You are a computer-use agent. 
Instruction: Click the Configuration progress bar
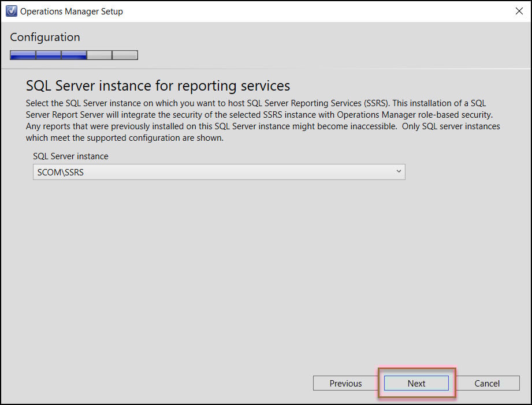point(74,55)
